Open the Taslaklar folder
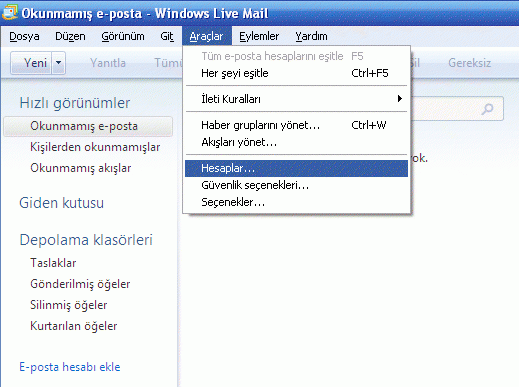 pos(53,263)
